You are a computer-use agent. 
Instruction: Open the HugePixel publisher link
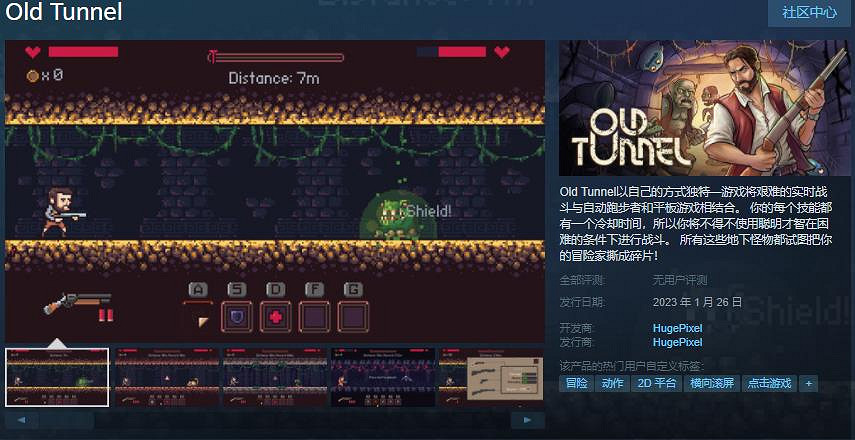pos(677,342)
